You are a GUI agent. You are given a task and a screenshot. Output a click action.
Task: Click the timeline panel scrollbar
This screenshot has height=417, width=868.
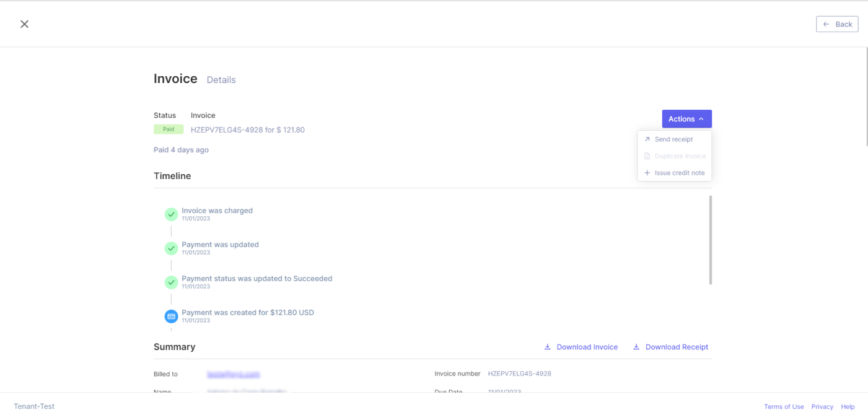[710, 240]
